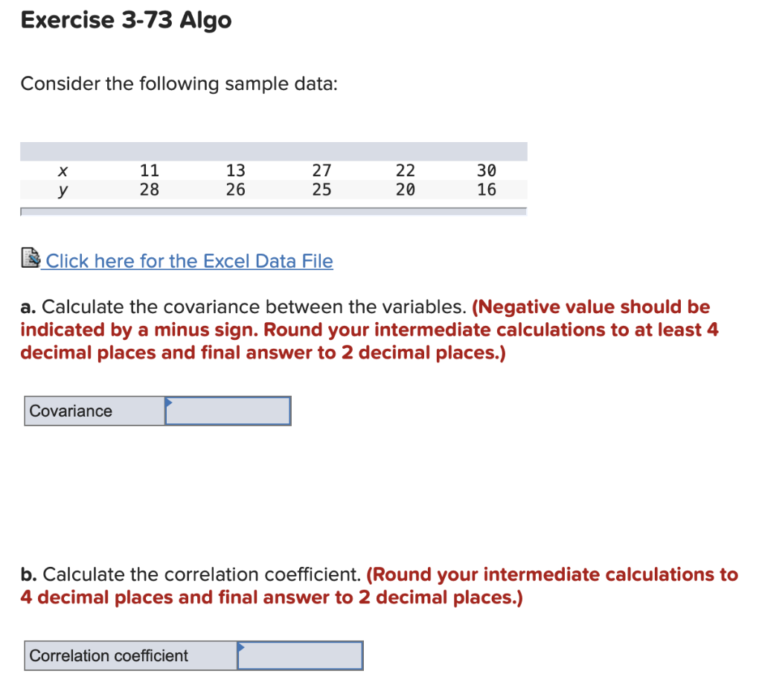
Task: Select the Exercise 3-73 Algo heading
Action: 126,19
